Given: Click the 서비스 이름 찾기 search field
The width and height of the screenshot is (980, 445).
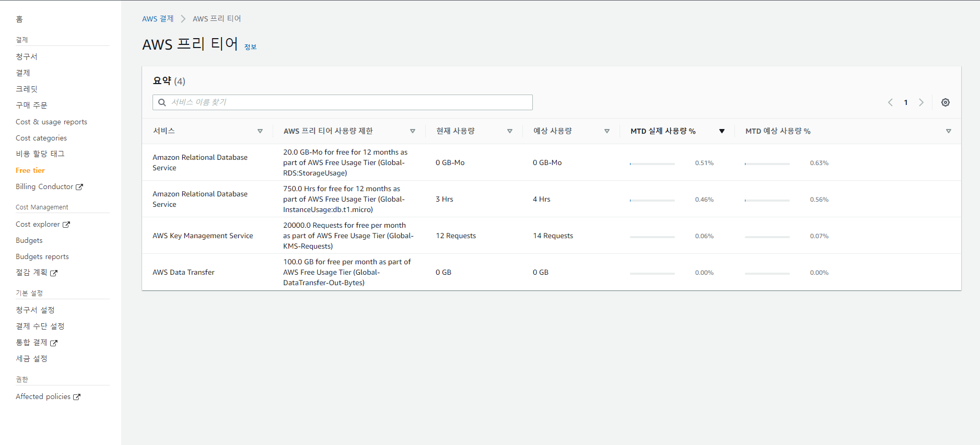Looking at the screenshot, I should coord(343,102).
